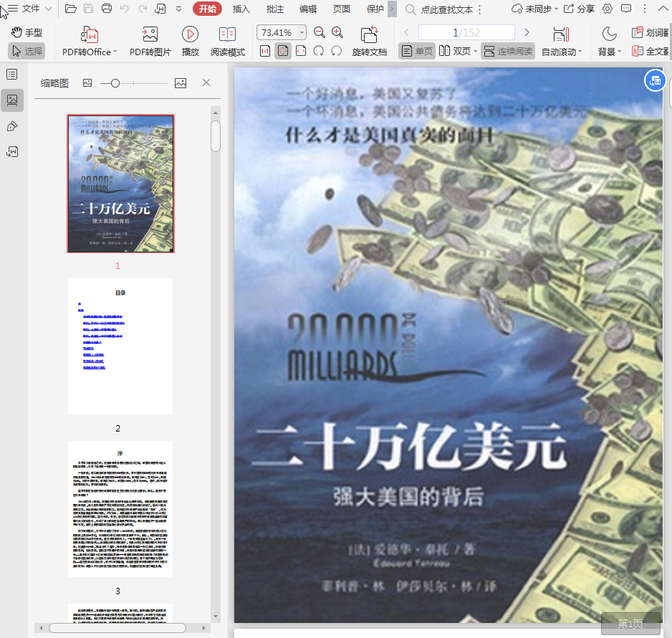The height and width of the screenshot is (638, 672).
Task: Click the search text field (点此查找文本)
Action: pos(446,9)
